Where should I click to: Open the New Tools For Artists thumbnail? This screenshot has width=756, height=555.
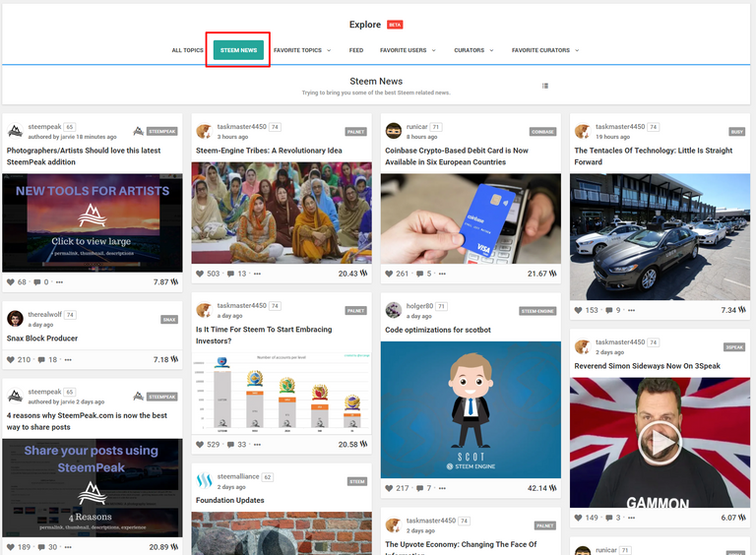[93, 223]
